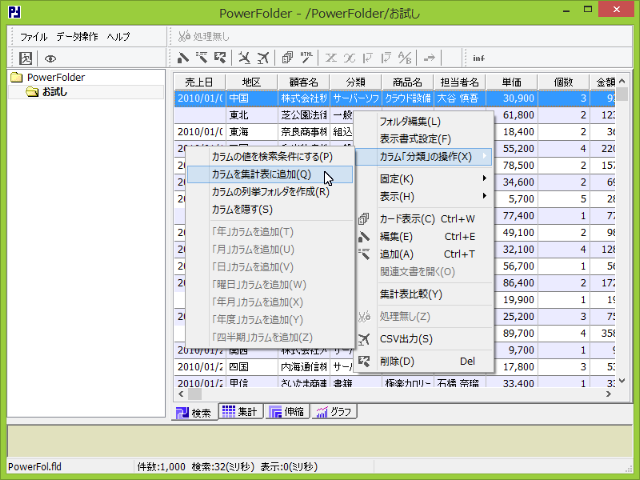640x480 pixels.
Task: Click the vertical scrollbar down arrow
Action: (x=622, y=380)
